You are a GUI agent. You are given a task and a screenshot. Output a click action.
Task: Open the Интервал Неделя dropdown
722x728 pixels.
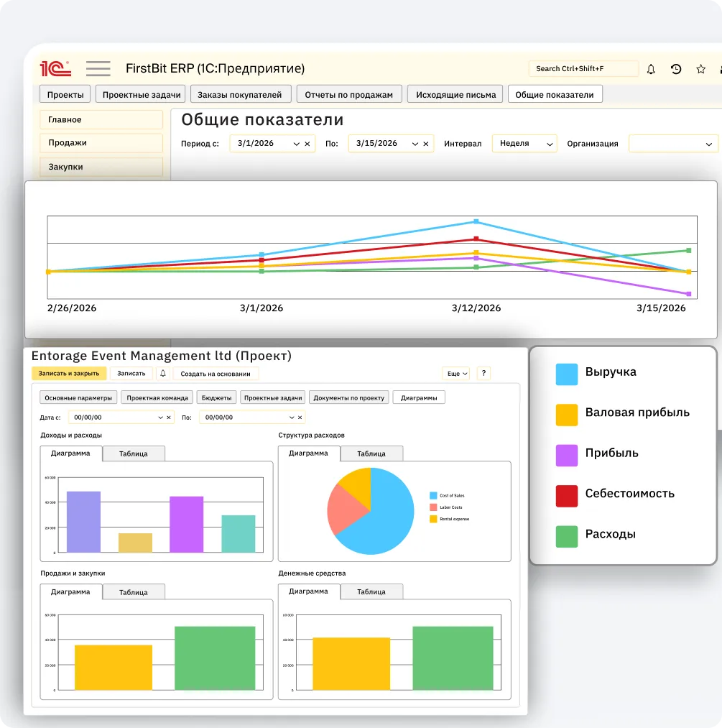(524, 144)
